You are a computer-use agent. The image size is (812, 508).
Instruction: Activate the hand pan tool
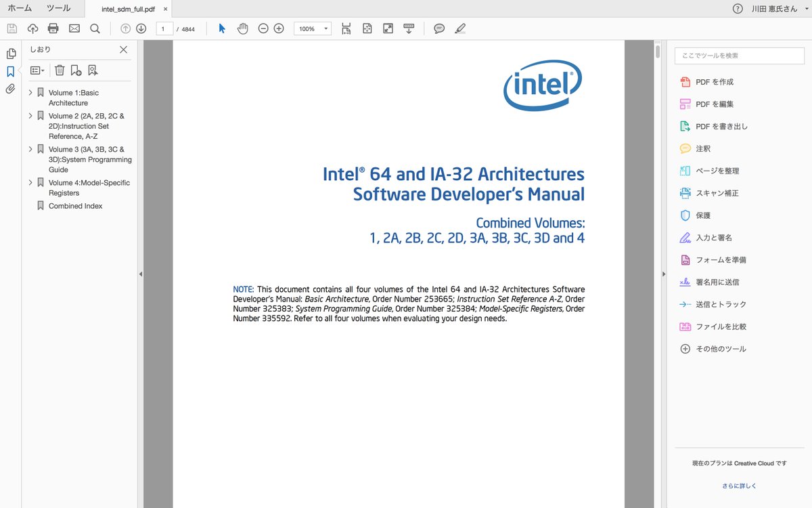point(242,28)
